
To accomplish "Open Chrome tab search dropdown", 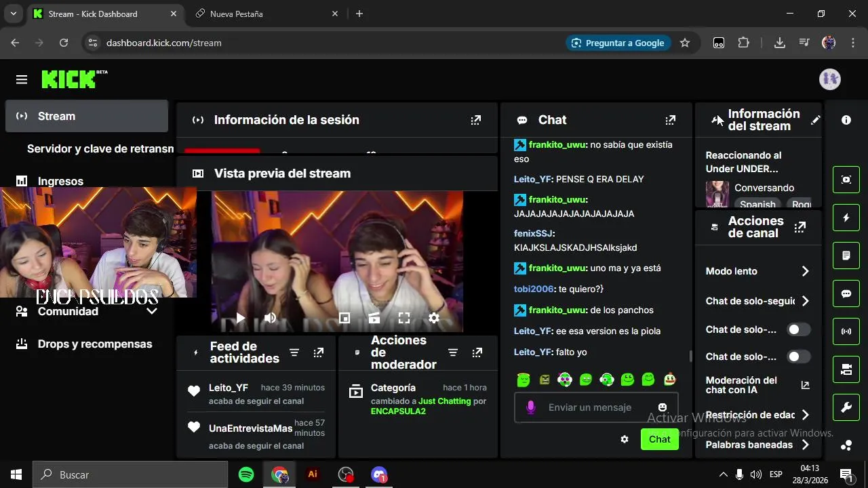I will pos(13,14).
